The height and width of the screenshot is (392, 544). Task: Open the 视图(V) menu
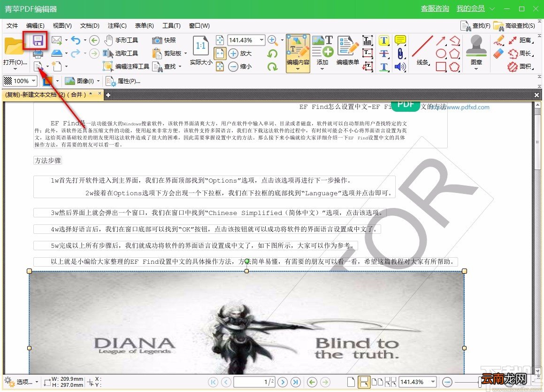point(62,26)
